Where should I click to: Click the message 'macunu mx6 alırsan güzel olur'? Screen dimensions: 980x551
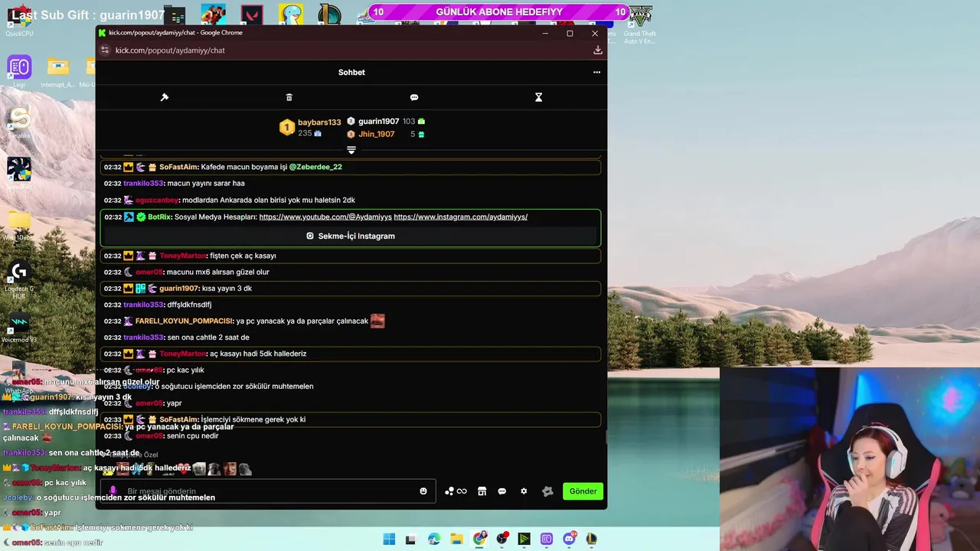tap(218, 272)
